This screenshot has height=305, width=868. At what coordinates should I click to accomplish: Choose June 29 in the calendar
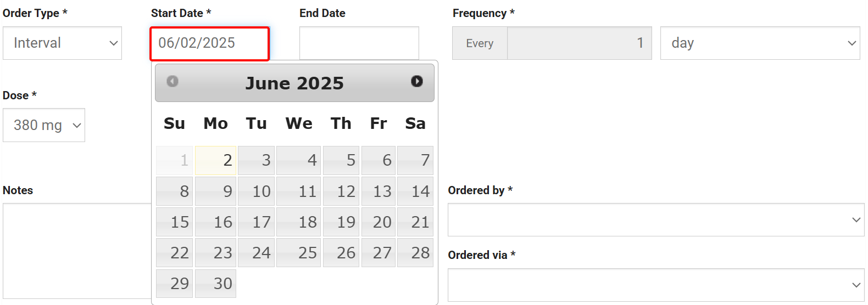[174, 283]
